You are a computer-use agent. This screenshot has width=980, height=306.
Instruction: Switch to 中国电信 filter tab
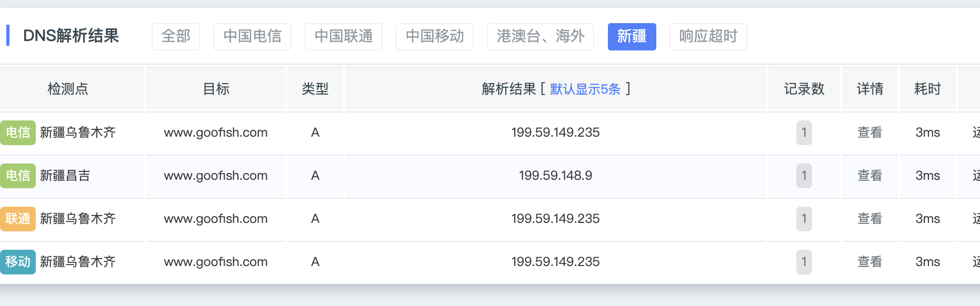point(252,37)
